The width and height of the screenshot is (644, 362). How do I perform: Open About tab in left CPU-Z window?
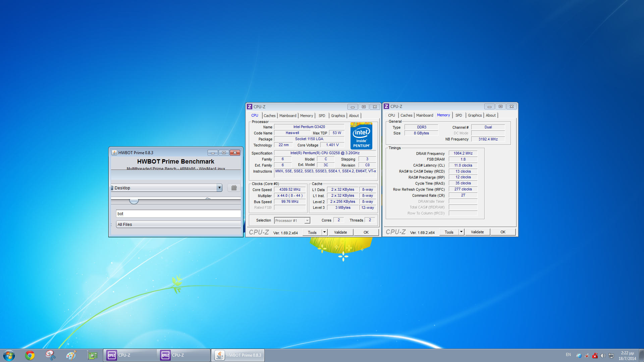(x=354, y=116)
